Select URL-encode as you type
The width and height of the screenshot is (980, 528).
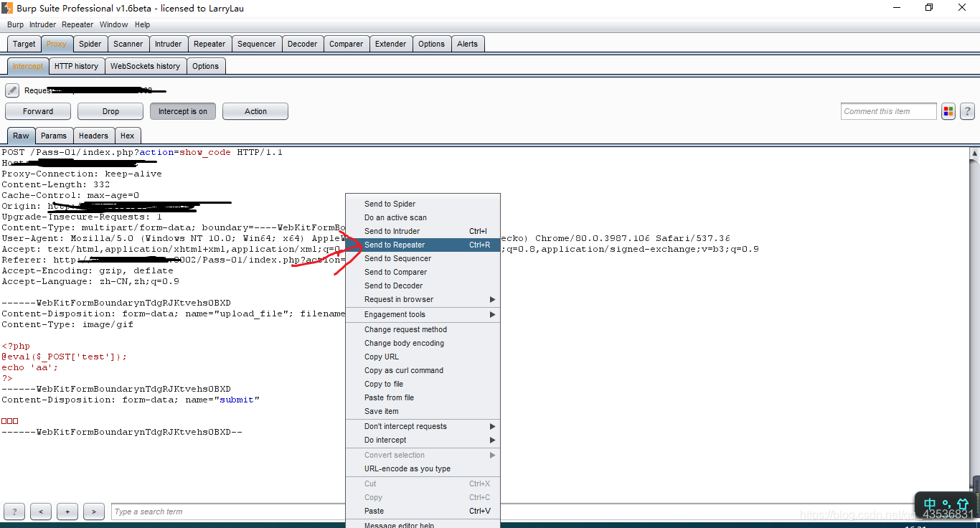pos(423,468)
